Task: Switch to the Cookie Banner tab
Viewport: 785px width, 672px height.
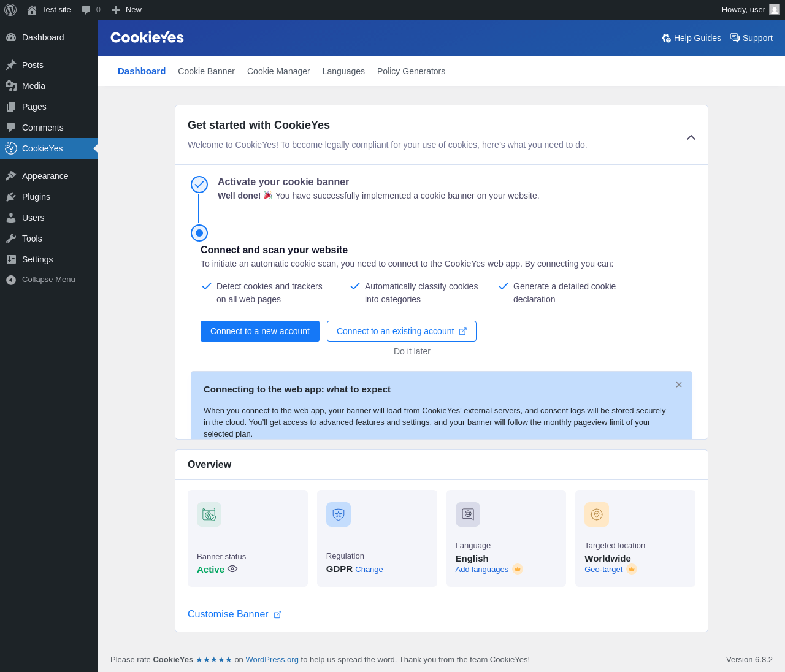Action: point(206,71)
